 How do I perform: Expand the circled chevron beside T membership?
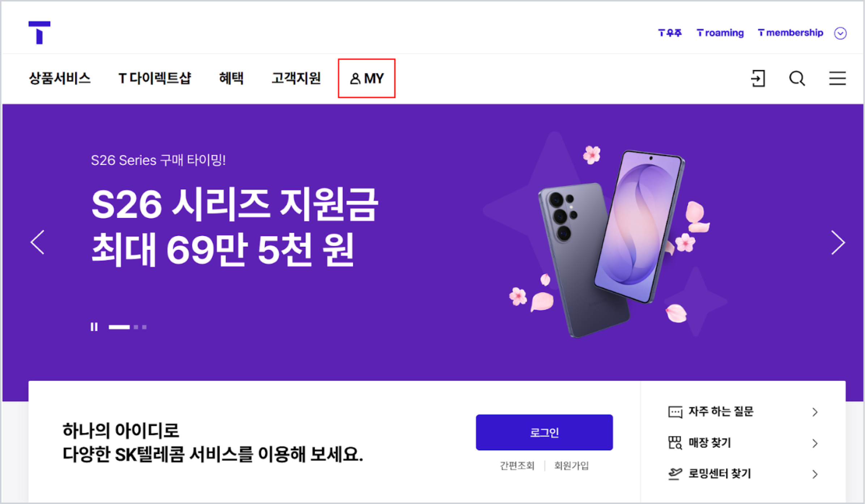pos(840,33)
